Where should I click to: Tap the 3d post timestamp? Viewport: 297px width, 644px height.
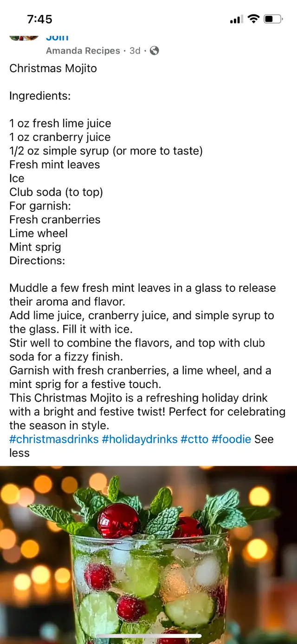tap(135, 51)
